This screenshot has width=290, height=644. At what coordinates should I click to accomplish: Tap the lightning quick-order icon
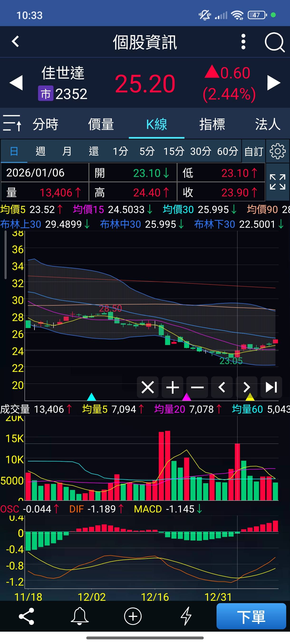click(186, 616)
